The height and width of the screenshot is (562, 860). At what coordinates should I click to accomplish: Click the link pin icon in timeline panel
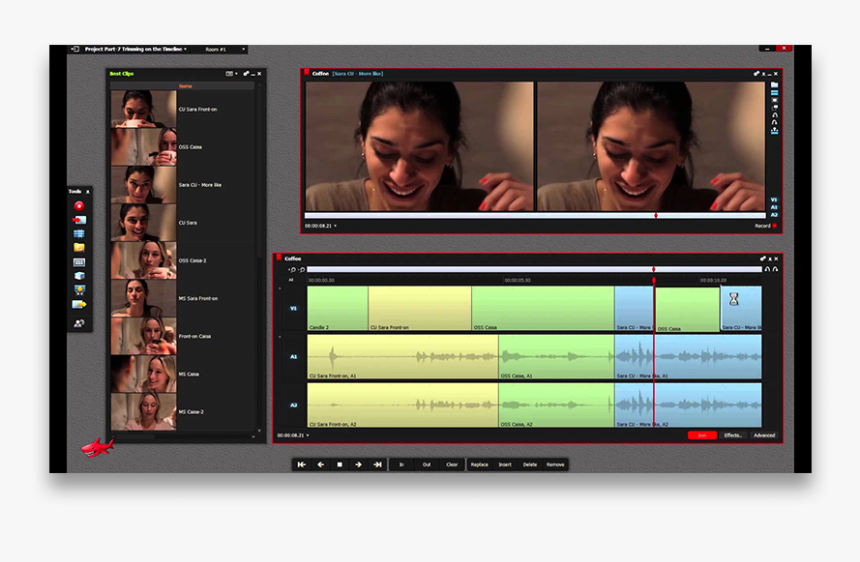pyautogui.click(x=762, y=258)
